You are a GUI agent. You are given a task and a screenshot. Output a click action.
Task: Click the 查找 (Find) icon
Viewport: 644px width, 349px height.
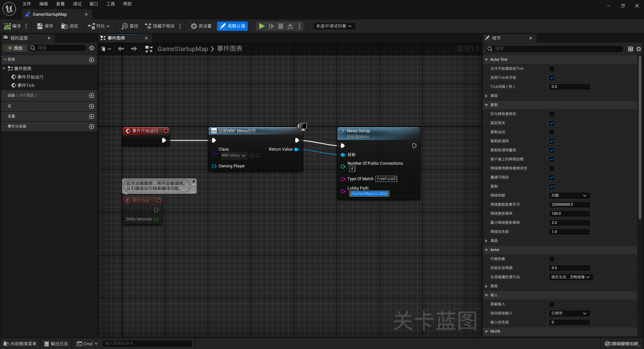(129, 26)
